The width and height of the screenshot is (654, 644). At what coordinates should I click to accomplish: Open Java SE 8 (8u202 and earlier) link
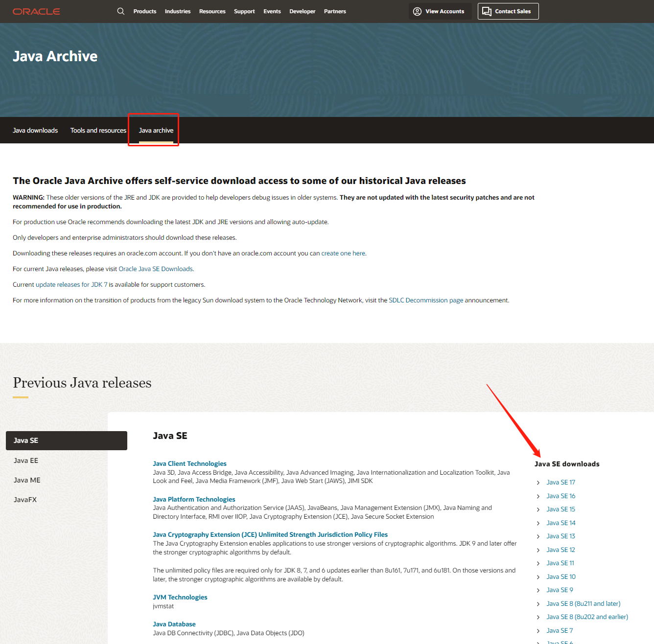[587, 617]
